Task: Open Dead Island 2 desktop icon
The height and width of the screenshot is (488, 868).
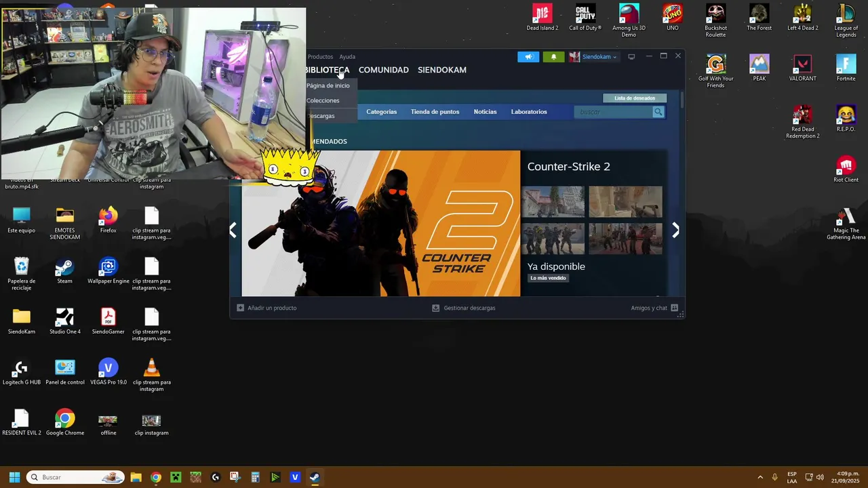Action: pyautogui.click(x=542, y=18)
